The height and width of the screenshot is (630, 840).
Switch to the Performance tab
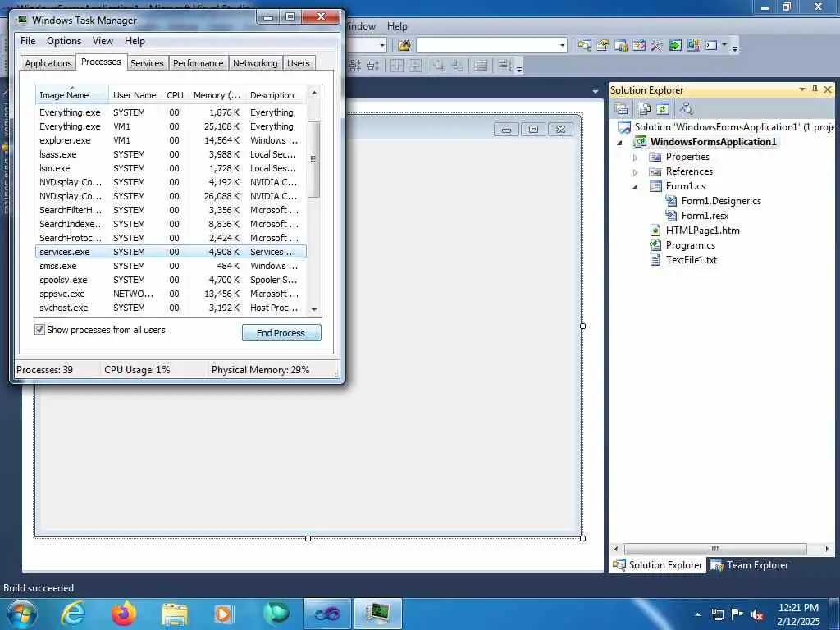click(x=198, y=62)
